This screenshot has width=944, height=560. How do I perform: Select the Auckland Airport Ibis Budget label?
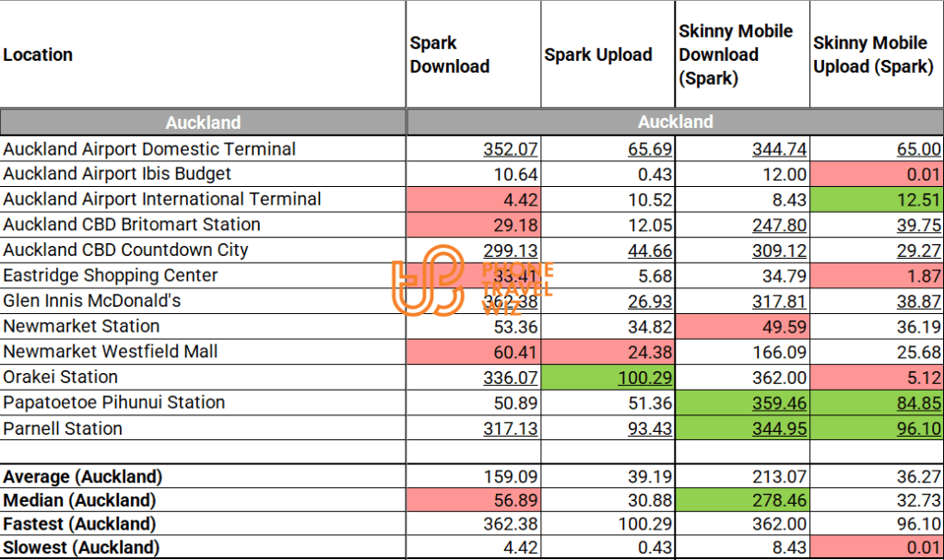(x=117, y=174)
